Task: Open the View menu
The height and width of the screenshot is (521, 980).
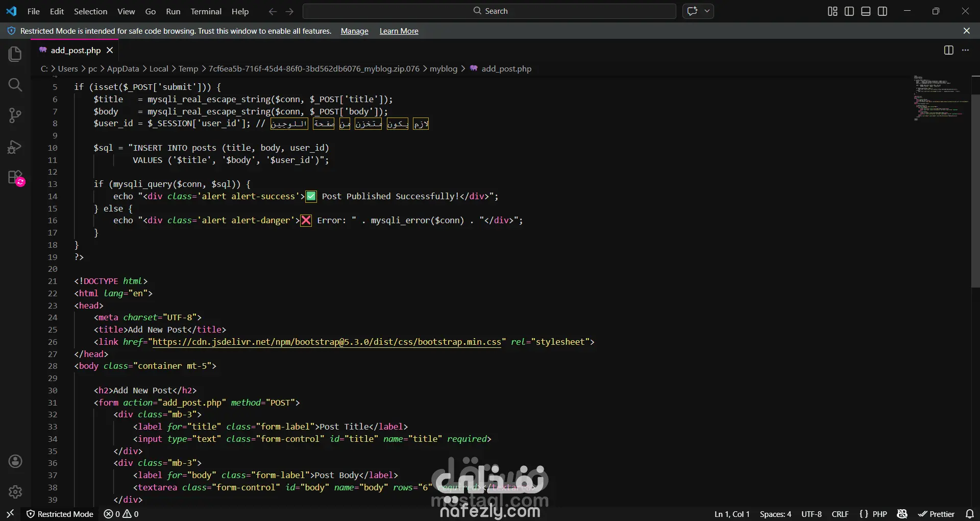Action: pyautogui.click(x=126, y=11)
